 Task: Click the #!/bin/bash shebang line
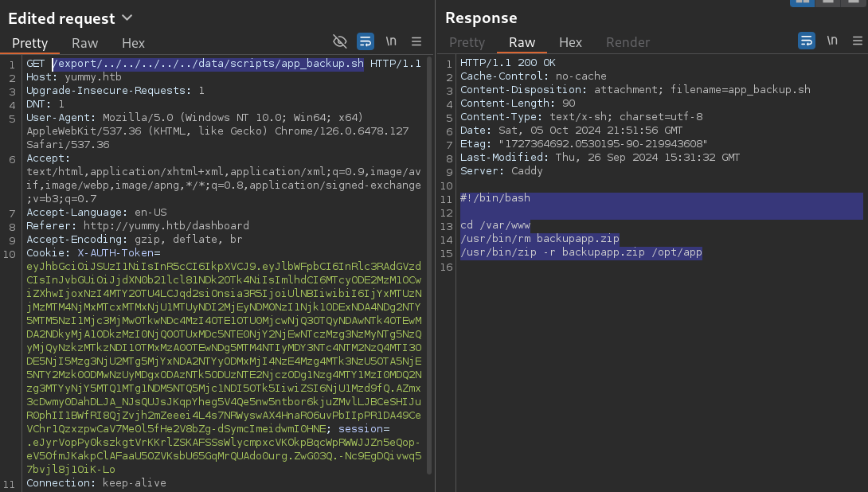tap(495, 198)
